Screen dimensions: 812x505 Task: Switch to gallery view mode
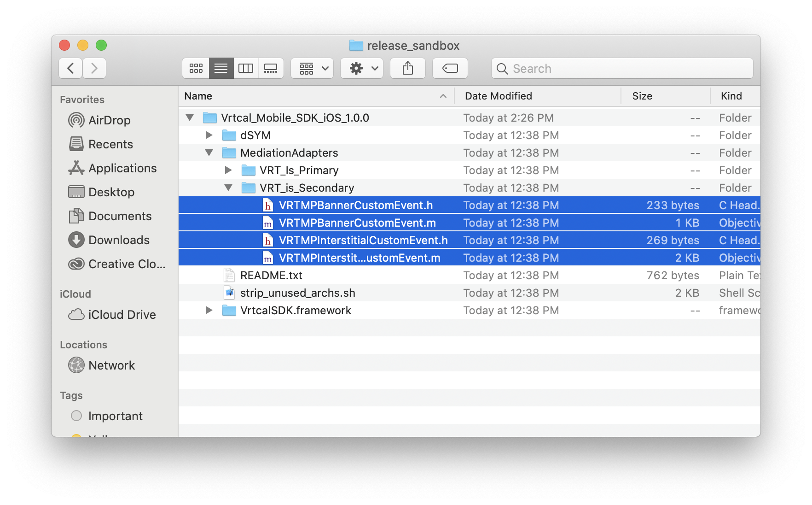[x=271, y=69]
